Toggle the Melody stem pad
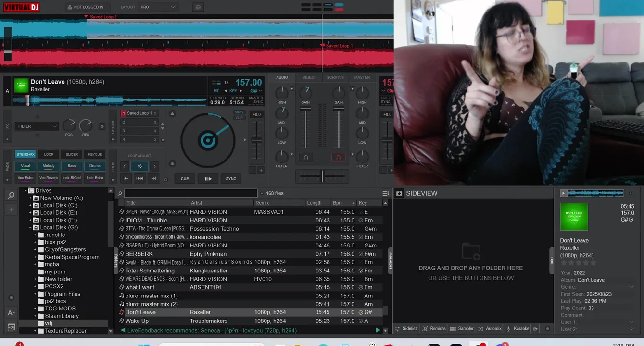The height and width of the screenshot is (346, 644). pos(49,166)
